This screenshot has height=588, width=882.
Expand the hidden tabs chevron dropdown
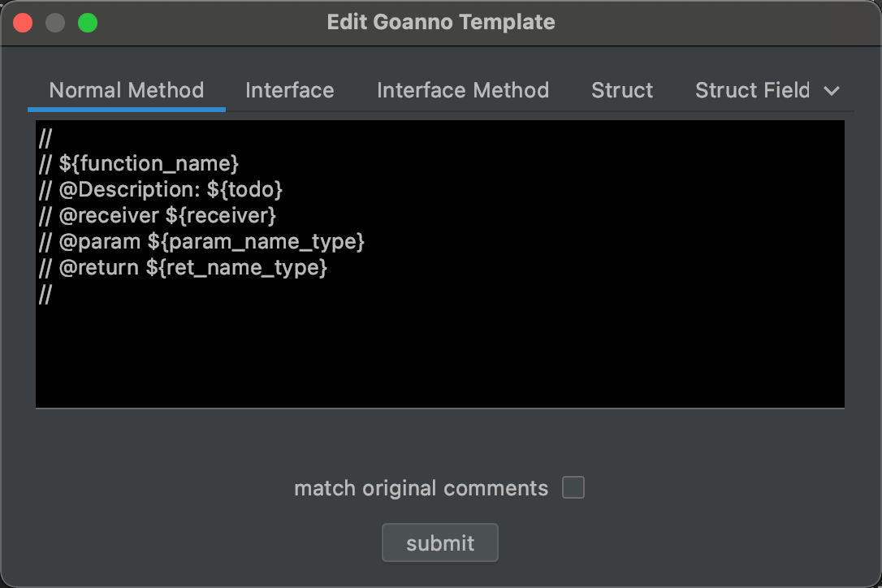pos(832,91)
